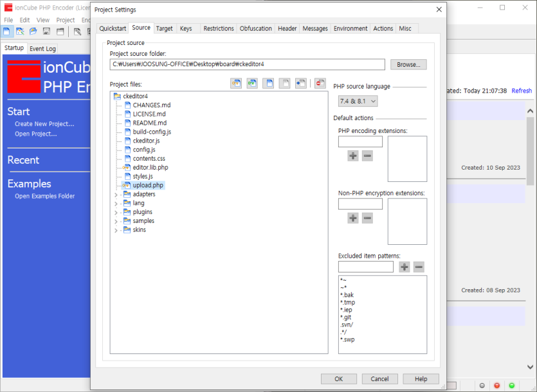Click the pencil edit settings toolbar icon
537x392 pixels.
pyautogui.click(x=77, y=31)
